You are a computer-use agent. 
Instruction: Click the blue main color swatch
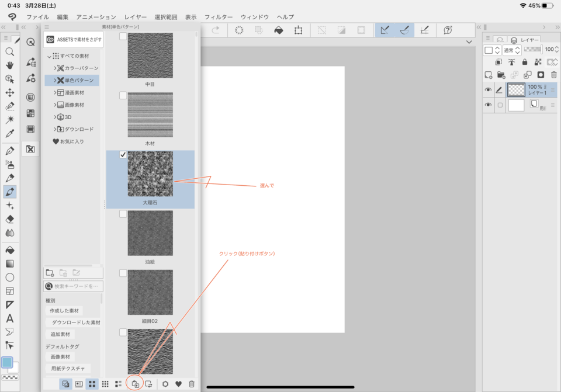pyautogui.click(x=7, y=363)
